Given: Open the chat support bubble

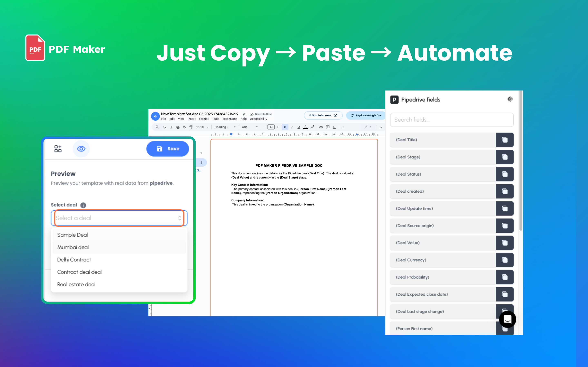Looking at the screenshot, I should 507,319.
